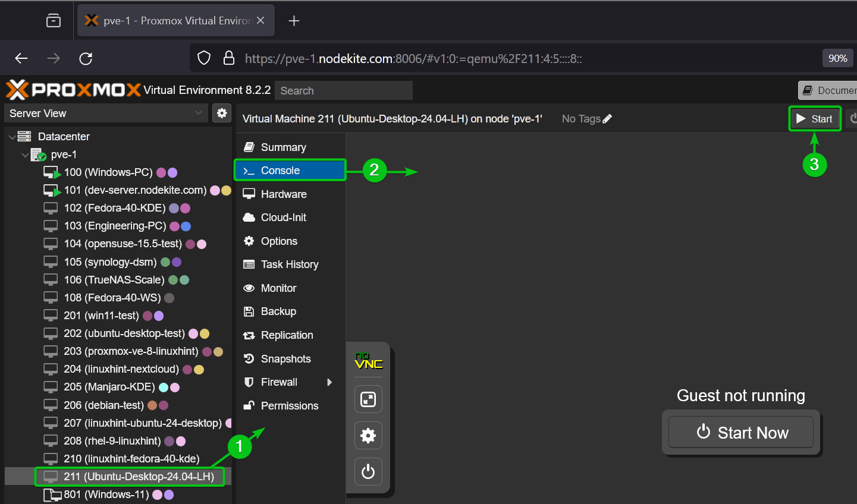Click the browser tab list icon
The height and width of the screenshot is (504, 857).
click(x=54, y=21)
